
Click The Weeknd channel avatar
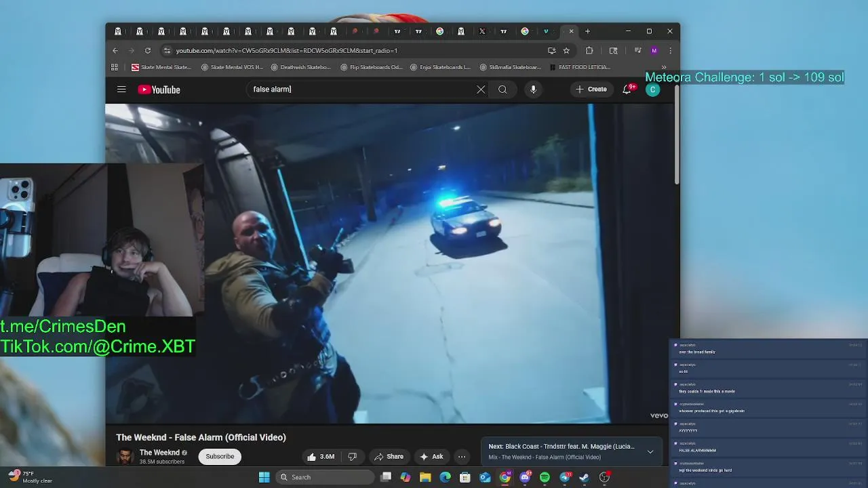point(125,456)
